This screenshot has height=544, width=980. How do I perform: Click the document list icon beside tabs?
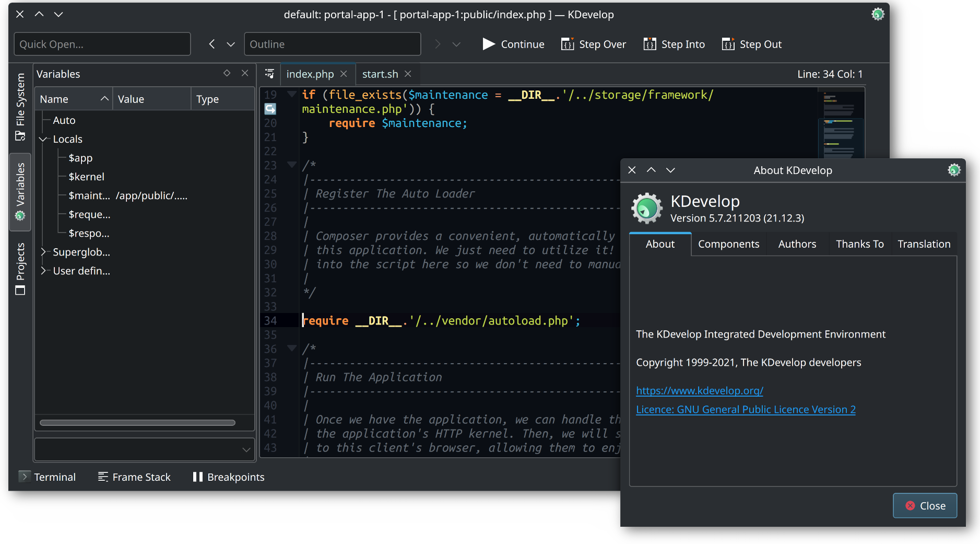(269, 74)
